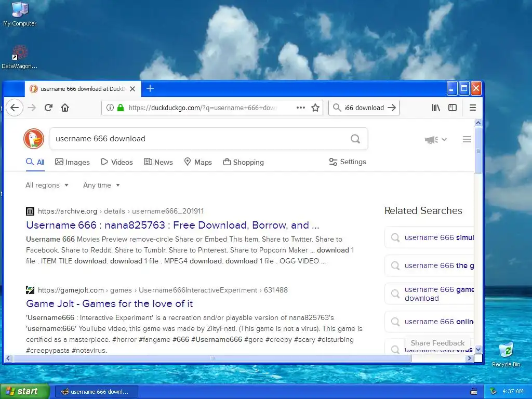
Task: Bookmark this page with the star
Action: pos(315,108)
